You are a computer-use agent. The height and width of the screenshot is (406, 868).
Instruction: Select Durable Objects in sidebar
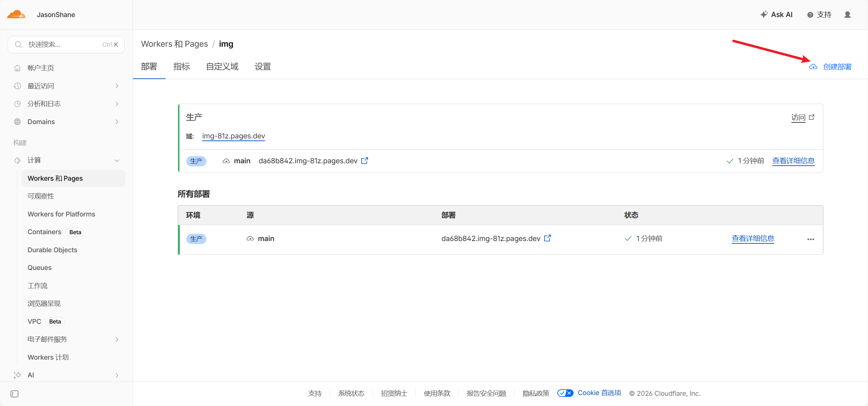[x=52, y=250]
